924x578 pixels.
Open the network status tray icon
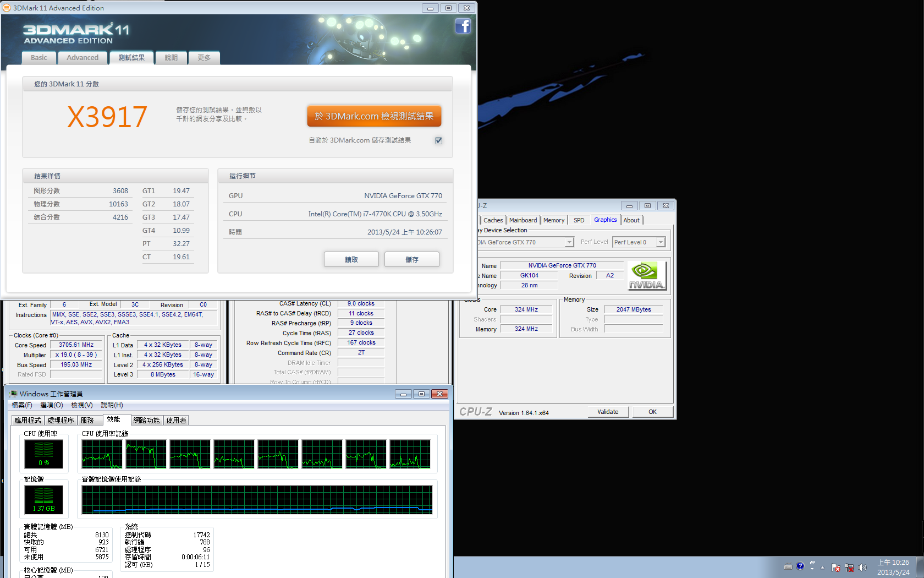(849, 568)
